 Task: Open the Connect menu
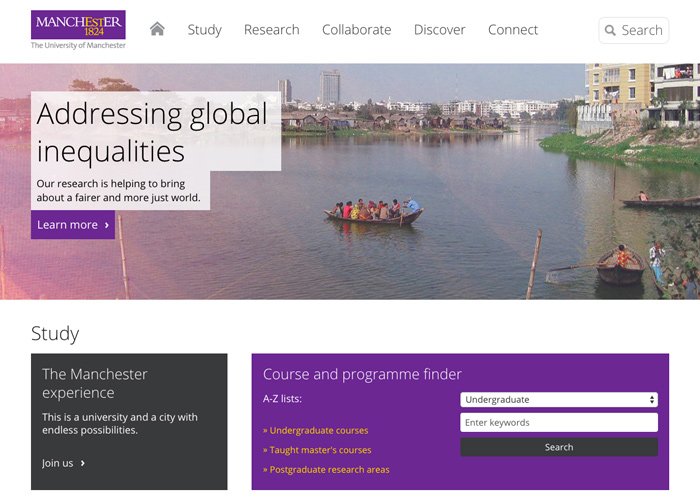click(x=513, y=30)
